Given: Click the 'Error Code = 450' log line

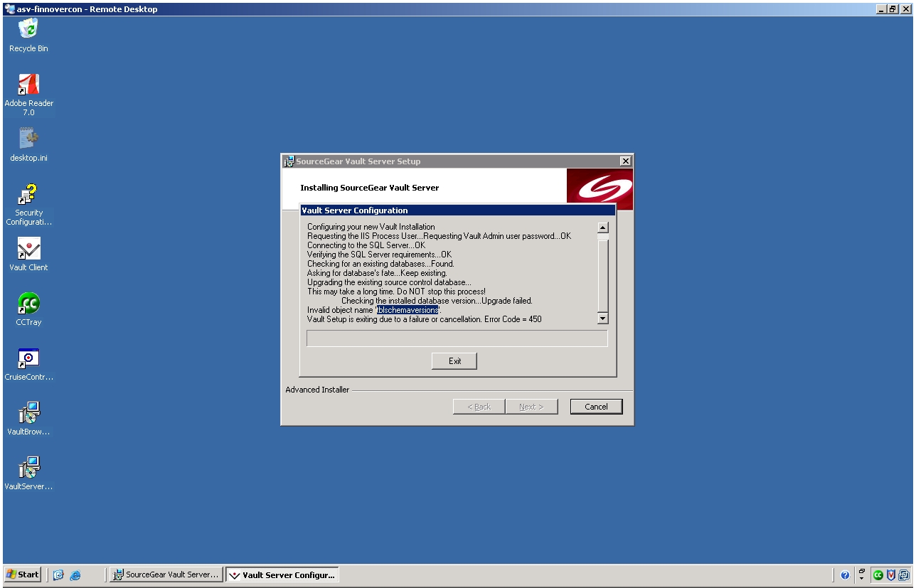Looking at the screenshot, I should [424, 319].
